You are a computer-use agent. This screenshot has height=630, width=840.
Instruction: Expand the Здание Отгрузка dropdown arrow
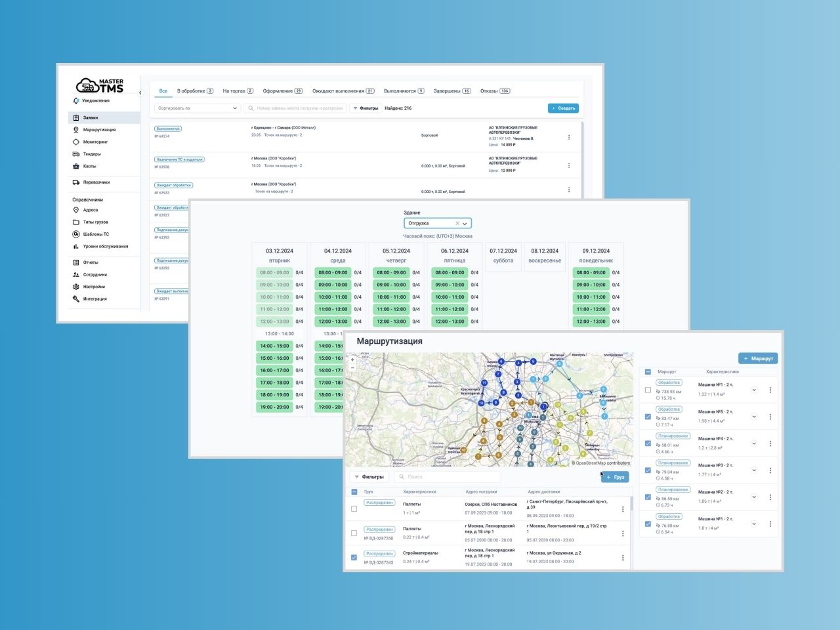[x=465, y=224]
